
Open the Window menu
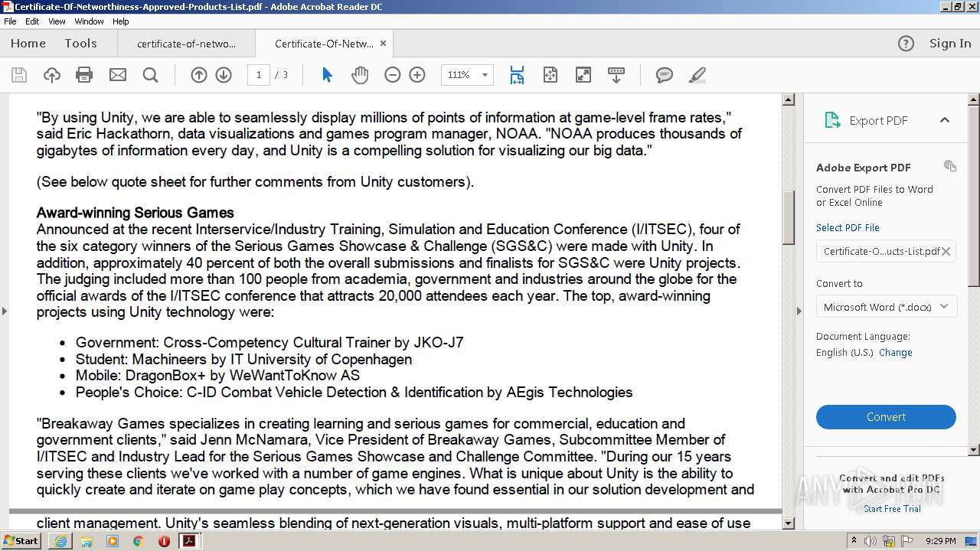[x=90, y=21]
